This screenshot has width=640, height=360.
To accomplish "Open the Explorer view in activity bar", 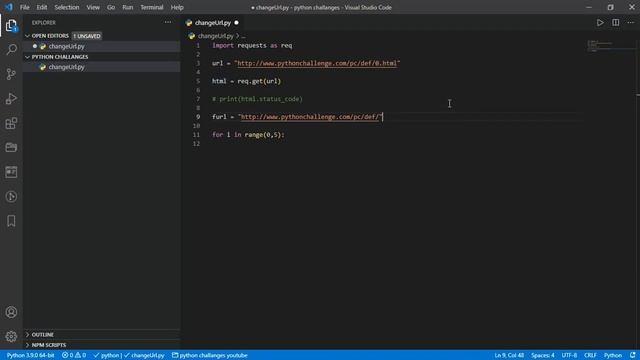I will click(x=11, y=25).
